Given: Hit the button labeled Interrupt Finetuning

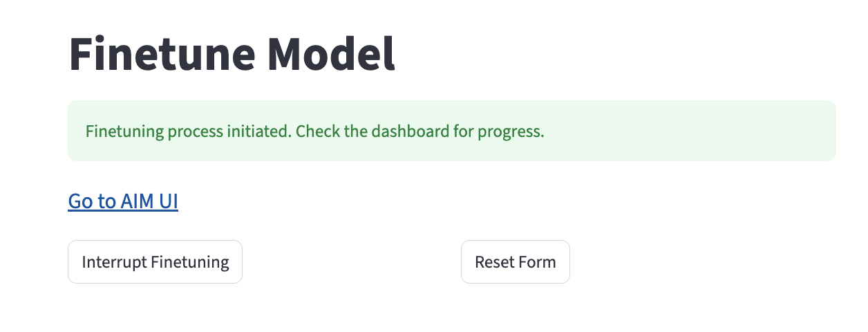Looking at the screenshot, I should (x=155, y=262).
